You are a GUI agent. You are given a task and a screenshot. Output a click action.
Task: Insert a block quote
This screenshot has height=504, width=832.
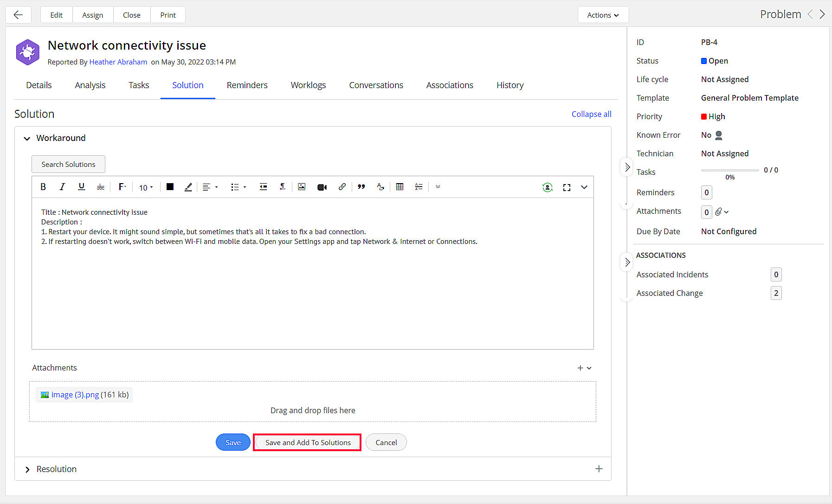pyautogui.click(x=361, y=187)
